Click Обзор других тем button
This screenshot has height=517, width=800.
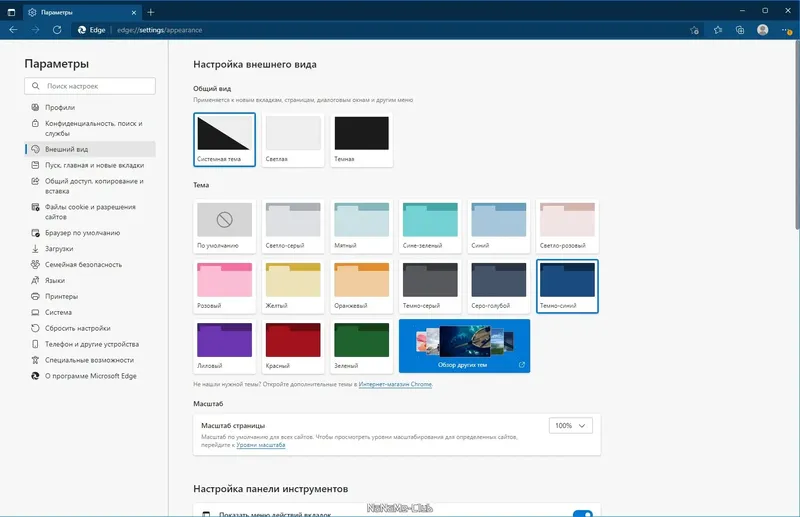click(464, 346)
